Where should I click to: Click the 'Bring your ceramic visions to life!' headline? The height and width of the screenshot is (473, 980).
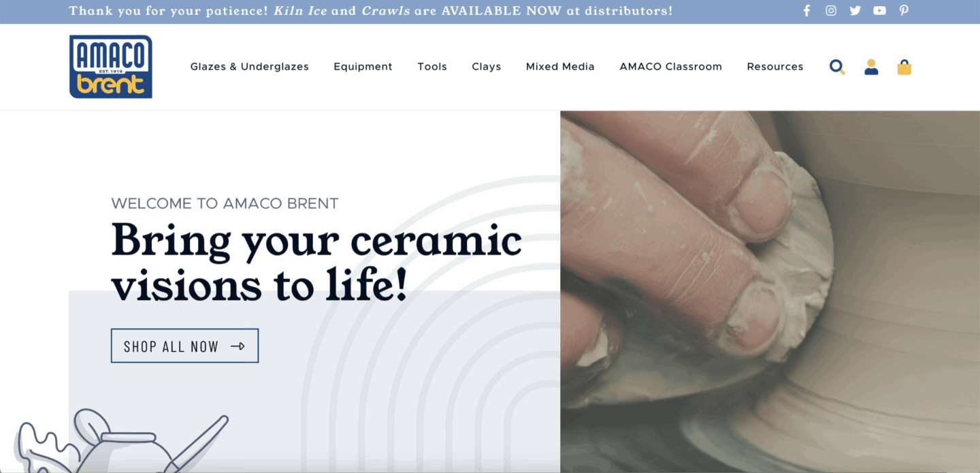(x=316, y=261)
